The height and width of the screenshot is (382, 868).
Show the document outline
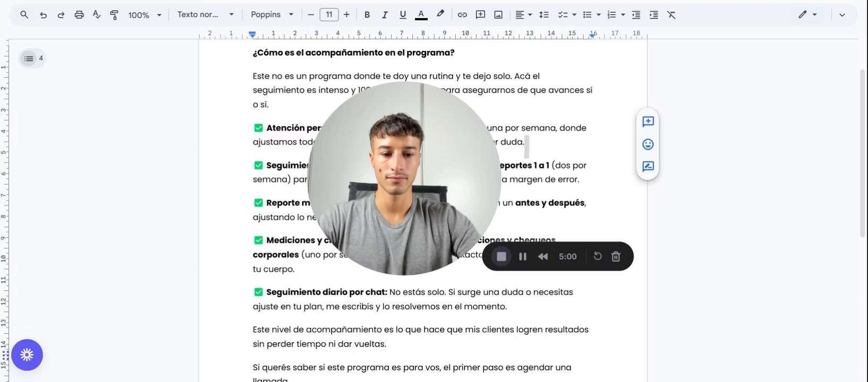29,58
